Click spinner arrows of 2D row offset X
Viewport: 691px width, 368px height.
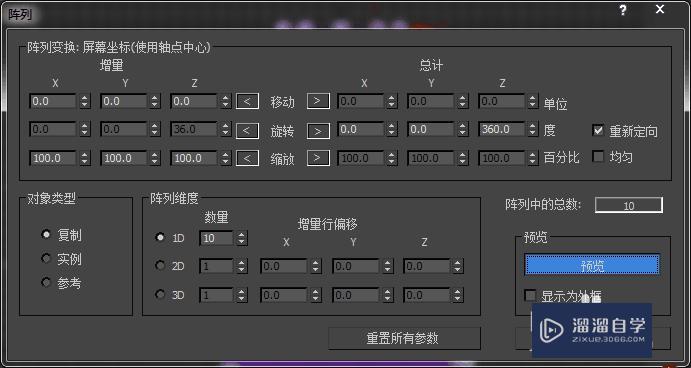316,267
